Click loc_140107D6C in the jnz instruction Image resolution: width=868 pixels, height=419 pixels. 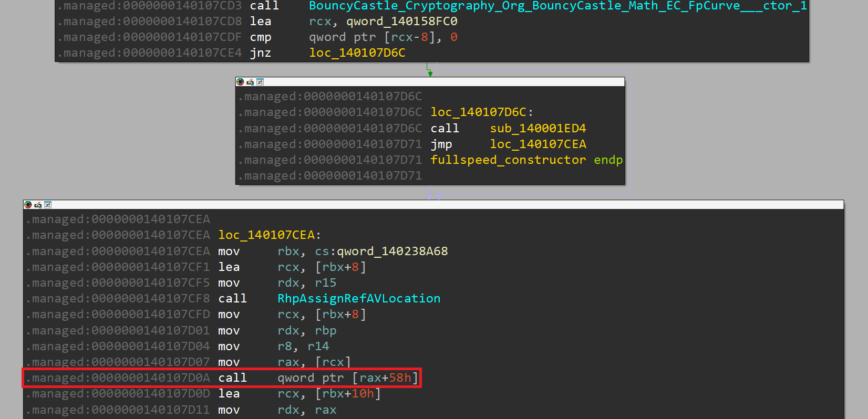coord(357,53)
